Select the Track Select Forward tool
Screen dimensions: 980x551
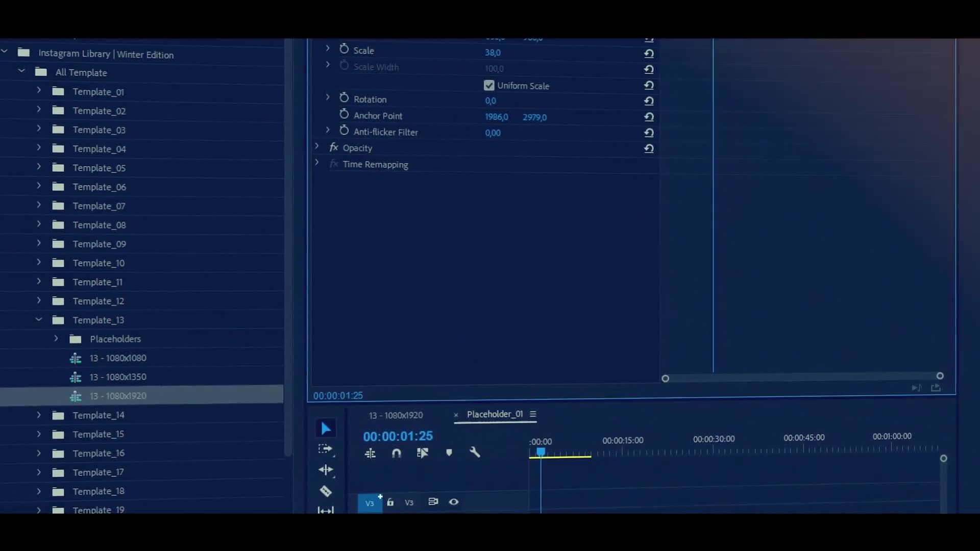[x=325, y=449]
